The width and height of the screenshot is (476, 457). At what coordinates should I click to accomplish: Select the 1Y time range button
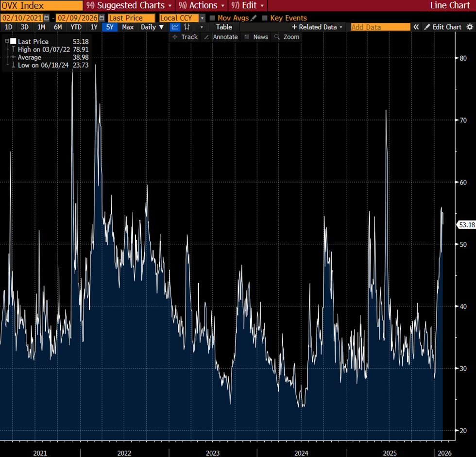(94, 27)
